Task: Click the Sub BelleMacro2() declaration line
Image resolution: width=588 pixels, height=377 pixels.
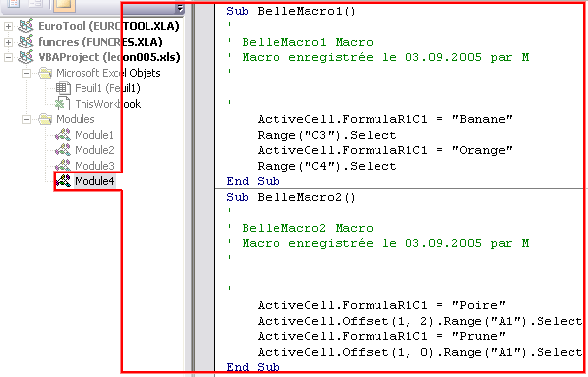Action: tap(291, 197)
